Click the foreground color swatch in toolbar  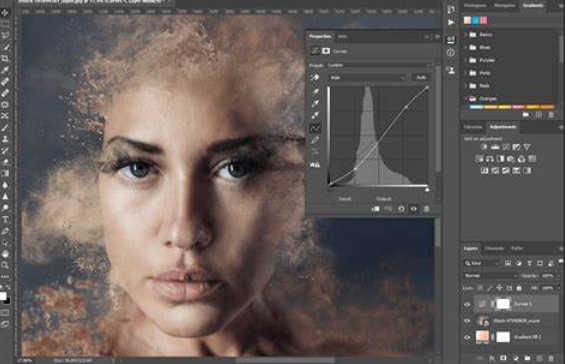coord(3,296)
